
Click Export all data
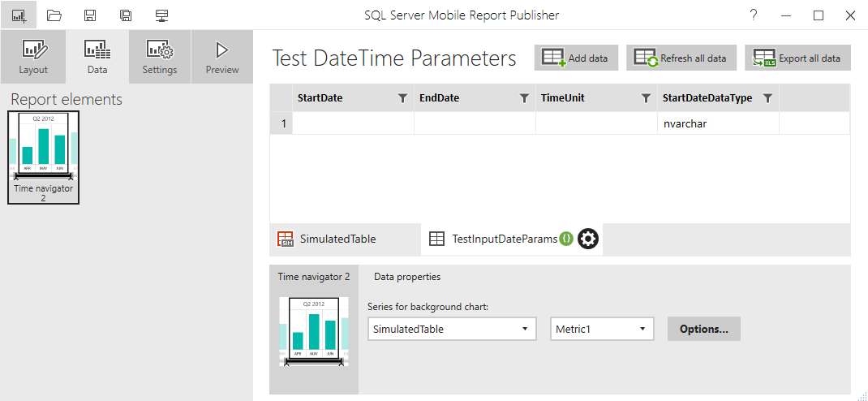click(x=797, y=58)
